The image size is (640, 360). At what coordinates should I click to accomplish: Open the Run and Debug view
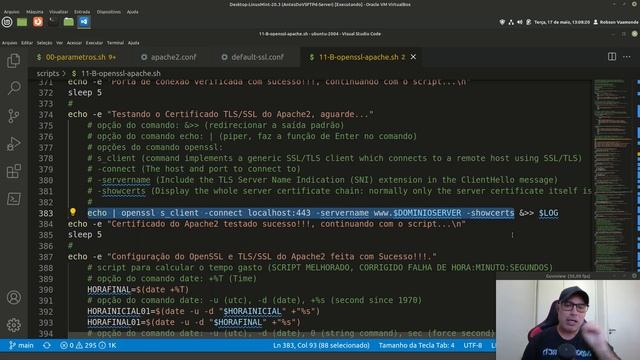tap(13, 144)
